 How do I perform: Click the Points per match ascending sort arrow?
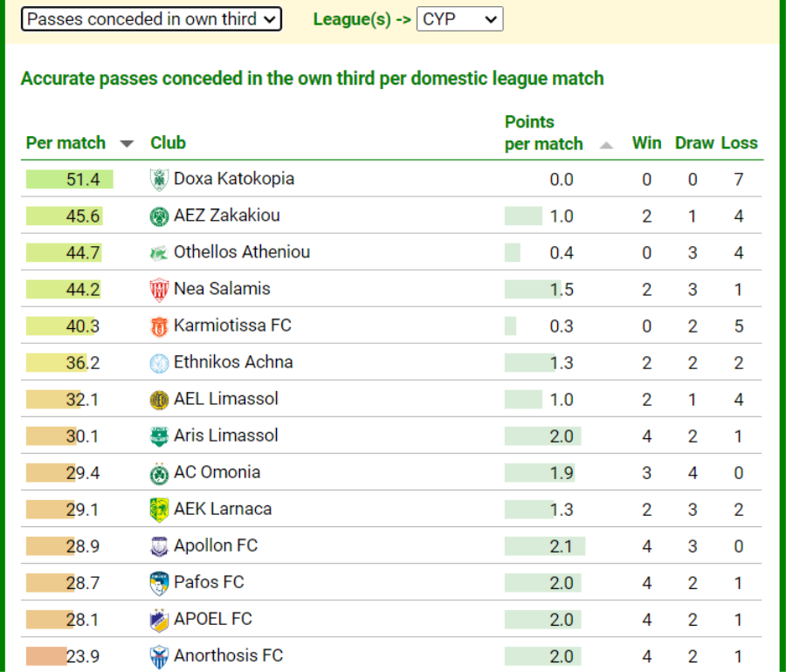pyautogui.click(x=607, y=146)
